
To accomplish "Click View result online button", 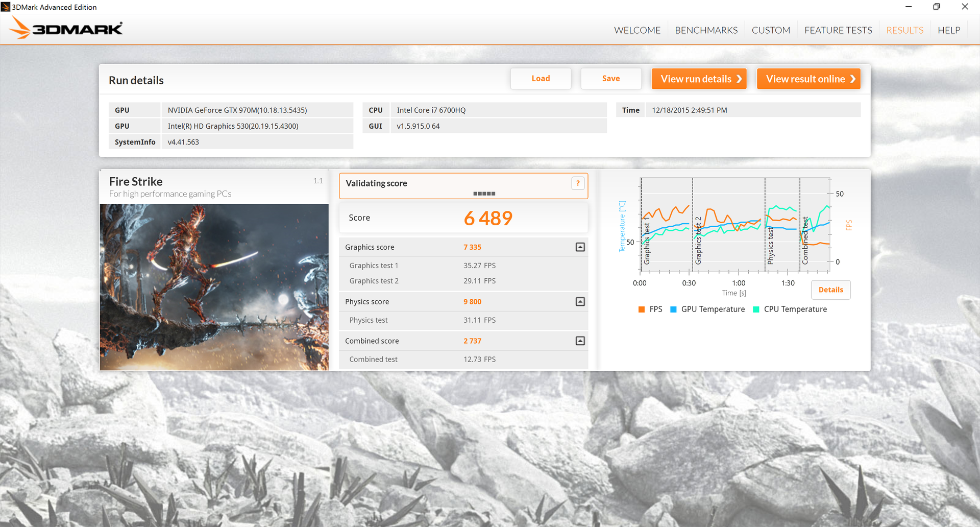I will pos(808,79).
